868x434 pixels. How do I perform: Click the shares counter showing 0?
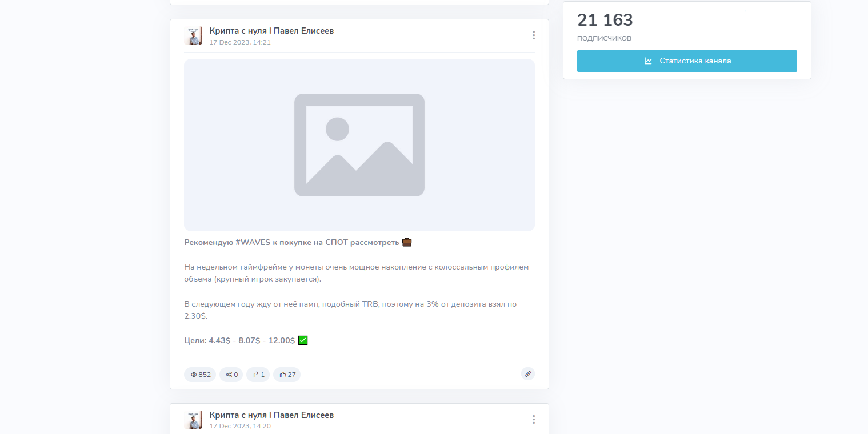pyautogui.click(x=231, y=375)
